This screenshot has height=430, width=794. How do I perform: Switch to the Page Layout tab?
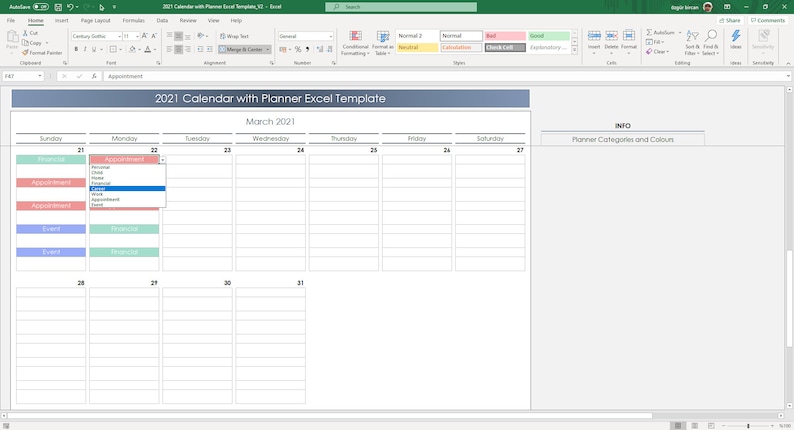95,20
